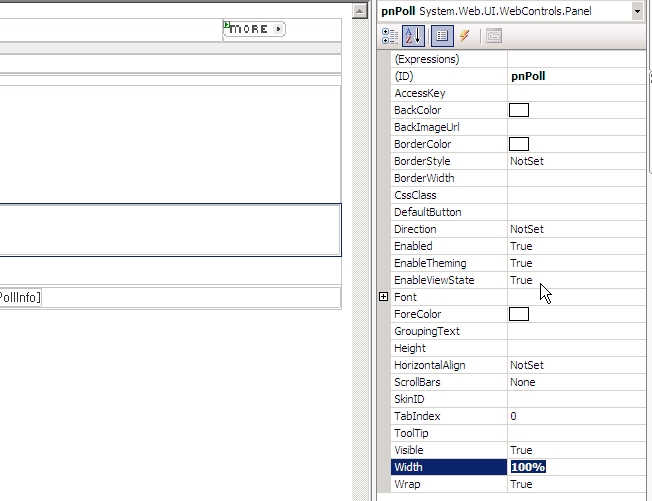Image resolution: width=652 pixels, height=501 pixels.
Task: Pick the BorderColor swatch
Action: click(519, 144)
